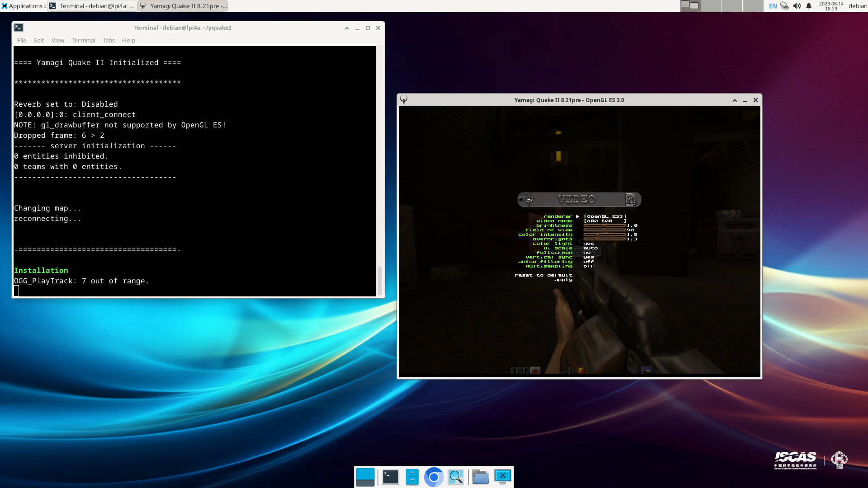This screenshot has width=868, height=488.
Task: Minimize the Yamagi Quake II window
Action: [745, 100]
